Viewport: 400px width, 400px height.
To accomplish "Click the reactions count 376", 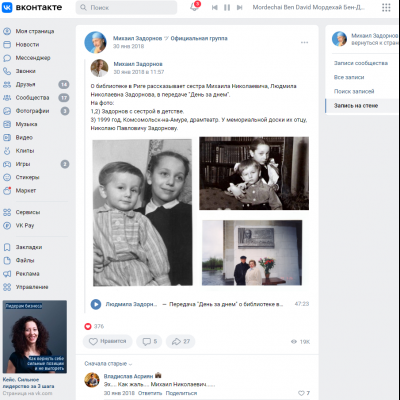I will tap(99, 326).
